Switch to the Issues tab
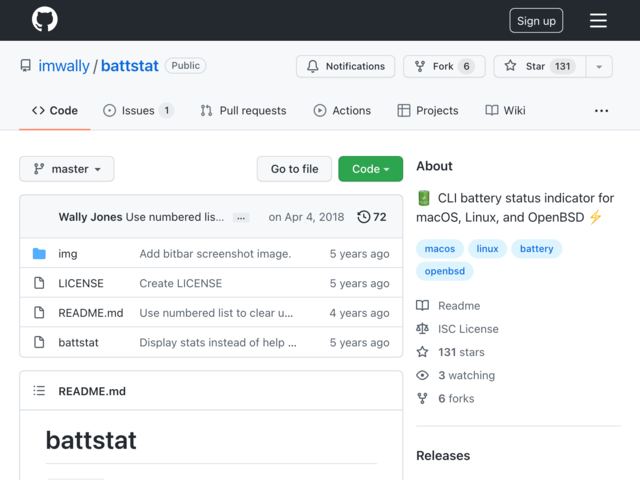This screenshot has width=640, height=480. click(x=138, y=111)
